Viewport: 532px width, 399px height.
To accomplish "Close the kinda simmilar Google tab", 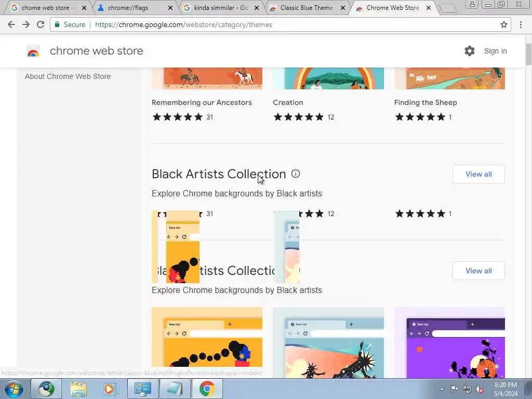I will click(x=257, y=7).
